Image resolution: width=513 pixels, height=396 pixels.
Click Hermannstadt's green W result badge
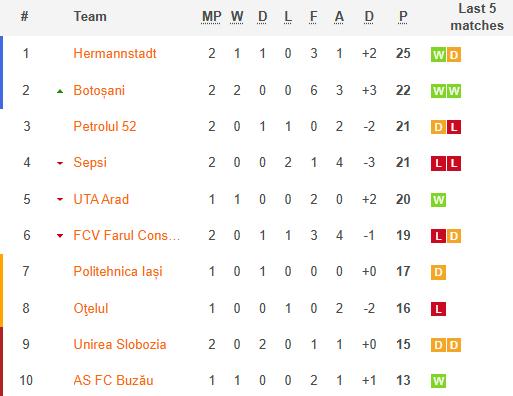coord(438,55)
